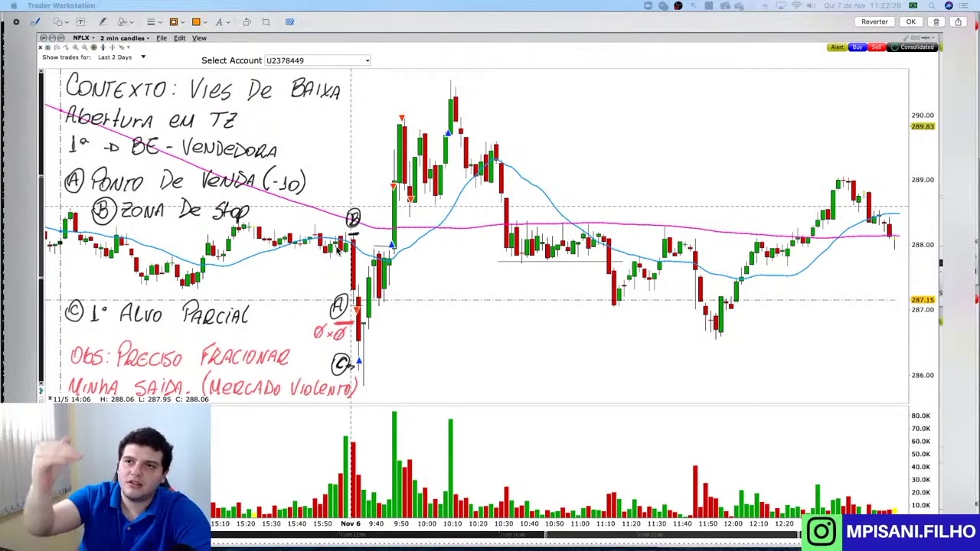
Task: Open the orange fill color picker
Action: [x=196, y=22]
